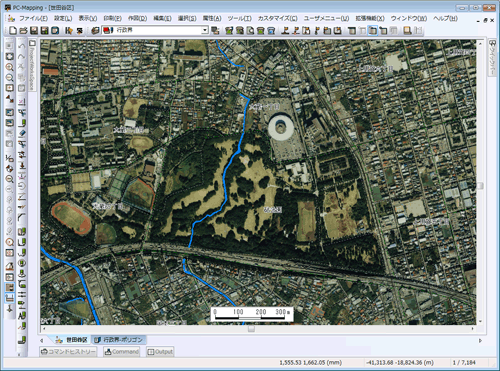Click the fit-to-window icon in left toolbar
Image resolution: width=500 pixels, height=371 pixels.
click(10, 56)
